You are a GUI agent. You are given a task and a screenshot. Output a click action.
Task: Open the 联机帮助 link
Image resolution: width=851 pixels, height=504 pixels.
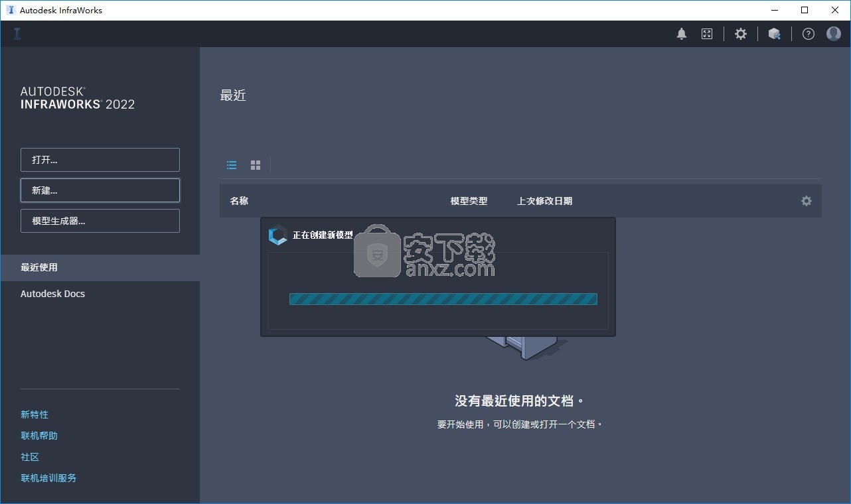[39, 436]
